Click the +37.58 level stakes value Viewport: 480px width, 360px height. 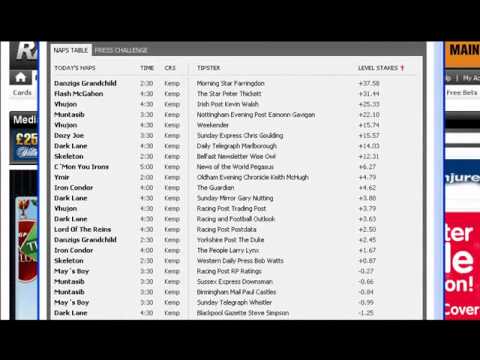click(x=369, y=83)
